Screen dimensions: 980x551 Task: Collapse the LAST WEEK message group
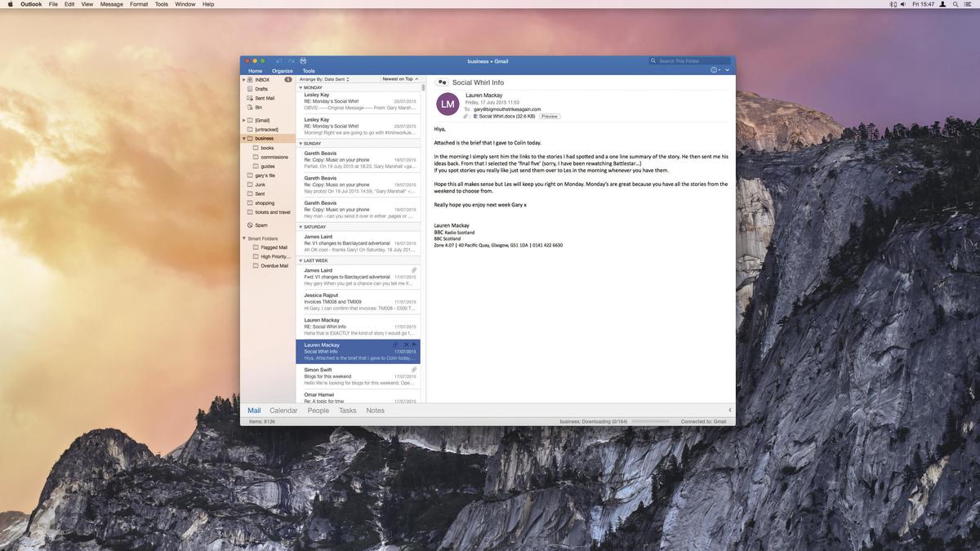pyautogui.click(x=301, y=260)
